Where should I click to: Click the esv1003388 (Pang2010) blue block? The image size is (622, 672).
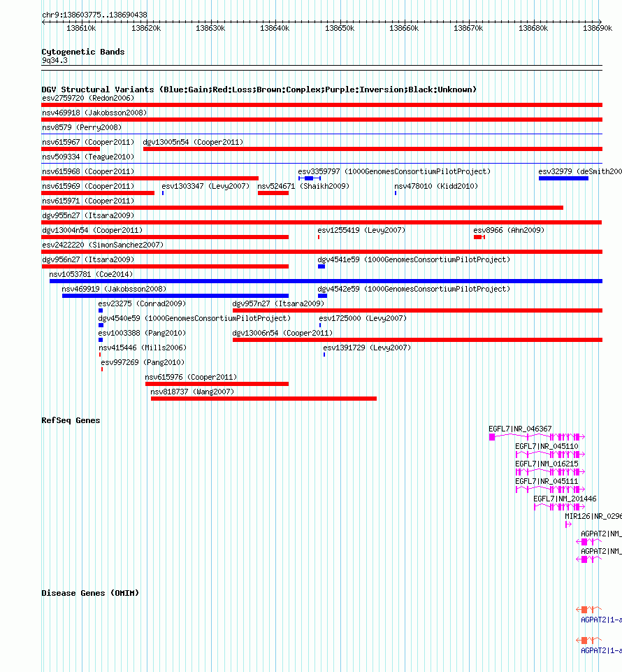click(101, 340)
